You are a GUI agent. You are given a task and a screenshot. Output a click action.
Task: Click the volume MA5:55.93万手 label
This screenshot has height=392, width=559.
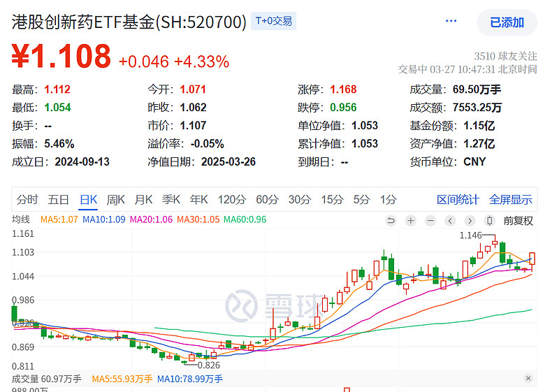pyautogui.click(x=122, y=379)
